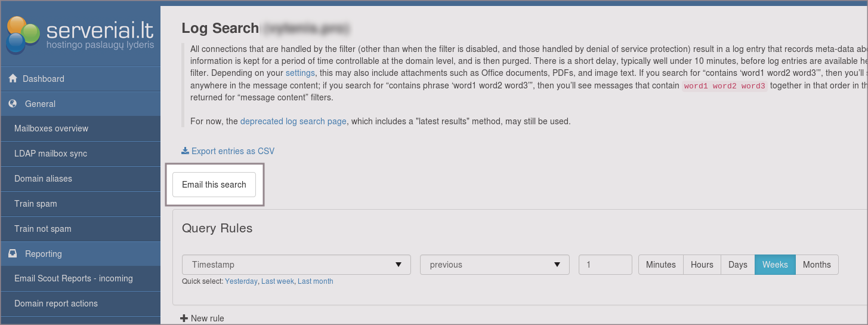This screenshot has width=868, height=325.
Task: Select the Hours time unit
Action: coord(702,265)
